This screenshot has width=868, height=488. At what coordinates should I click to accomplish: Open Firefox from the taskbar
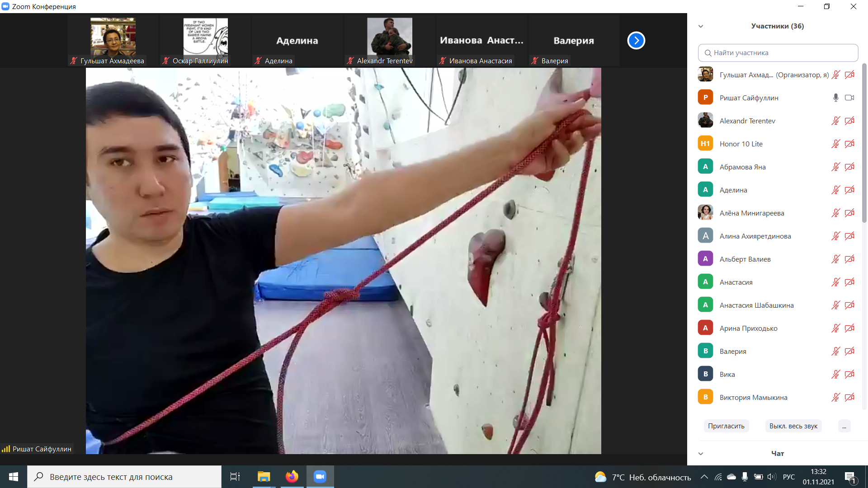292,477
